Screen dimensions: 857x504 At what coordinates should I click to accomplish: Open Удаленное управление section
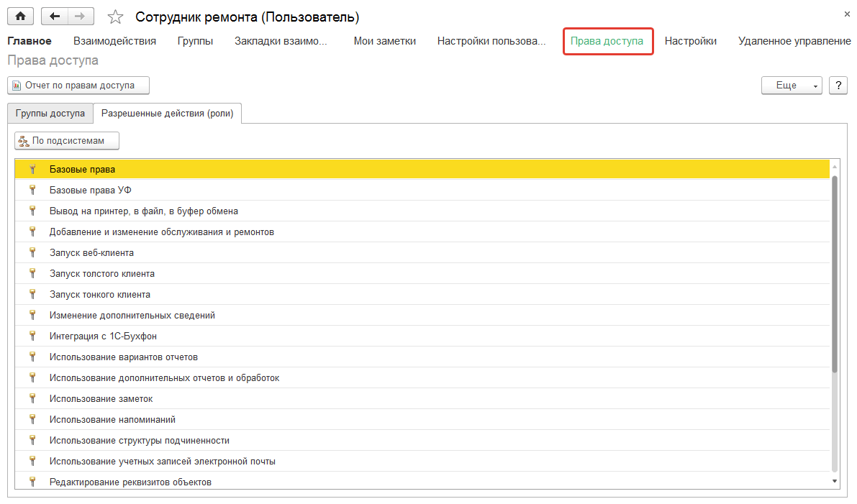pyautogui.click(x=794, y=41)
